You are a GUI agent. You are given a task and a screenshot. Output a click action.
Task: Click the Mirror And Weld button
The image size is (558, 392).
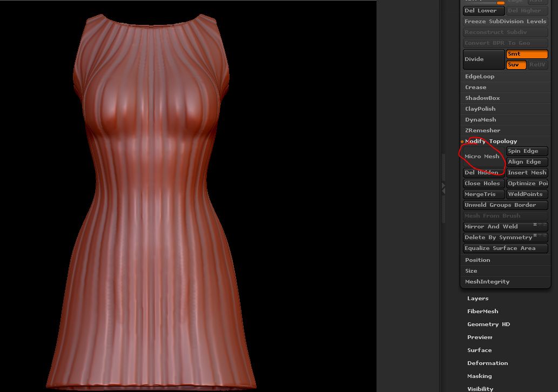(x=505, y=227)
